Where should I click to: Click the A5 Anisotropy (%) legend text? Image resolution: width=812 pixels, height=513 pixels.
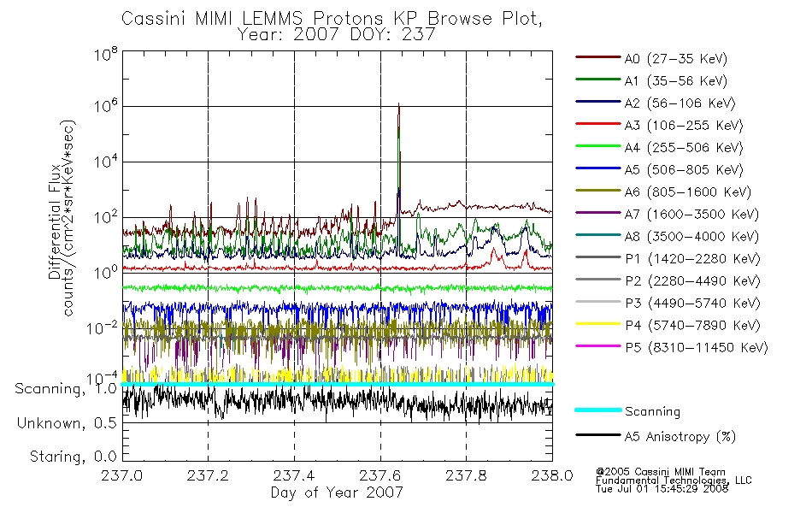(680, 437)
